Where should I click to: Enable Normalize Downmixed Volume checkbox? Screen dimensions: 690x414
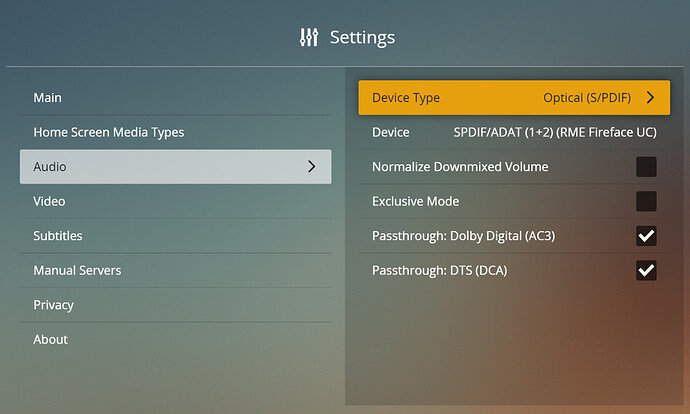pos(646,167)
